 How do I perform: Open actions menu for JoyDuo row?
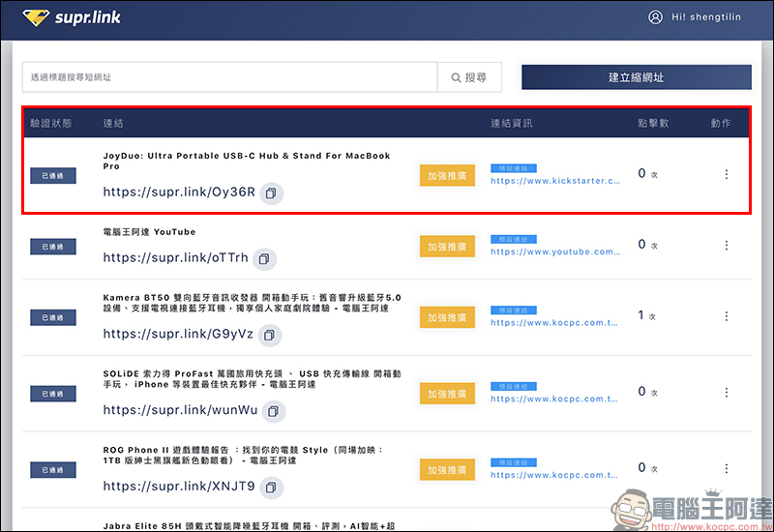tap(727, 174)
